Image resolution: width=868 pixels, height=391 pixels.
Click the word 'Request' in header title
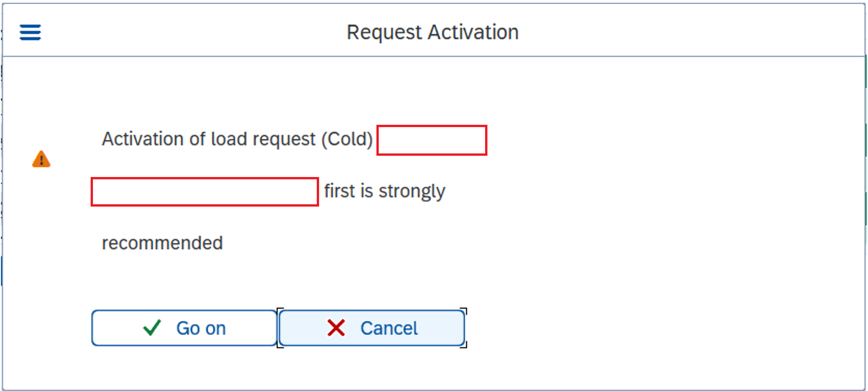tap(384, 32)
